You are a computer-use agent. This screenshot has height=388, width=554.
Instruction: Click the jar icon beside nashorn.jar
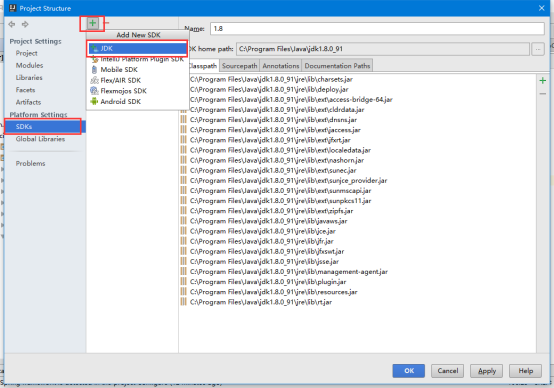point(183,160)
